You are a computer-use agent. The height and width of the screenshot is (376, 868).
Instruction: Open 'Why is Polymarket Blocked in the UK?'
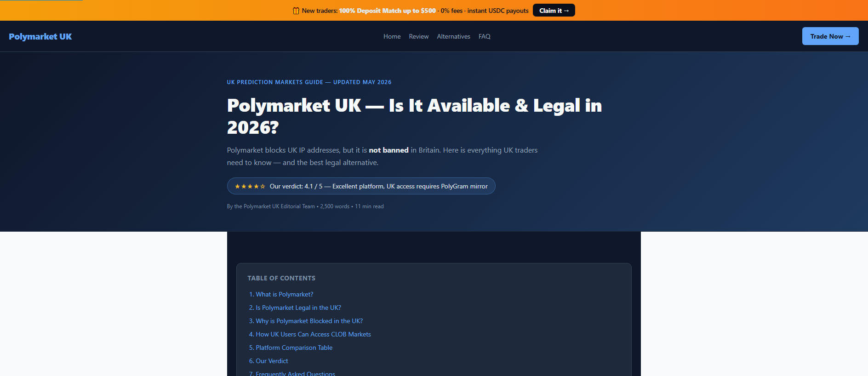(309, 321)
